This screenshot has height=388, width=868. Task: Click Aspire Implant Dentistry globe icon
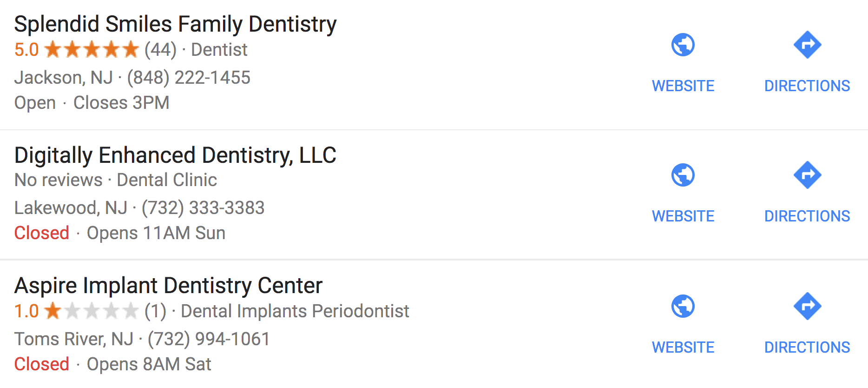pyautogui.click(x=683, y=307)
